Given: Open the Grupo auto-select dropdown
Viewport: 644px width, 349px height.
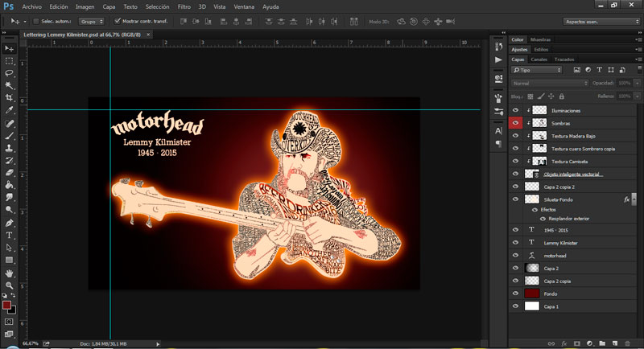Looking at the screenshot, I should [91, 22].
